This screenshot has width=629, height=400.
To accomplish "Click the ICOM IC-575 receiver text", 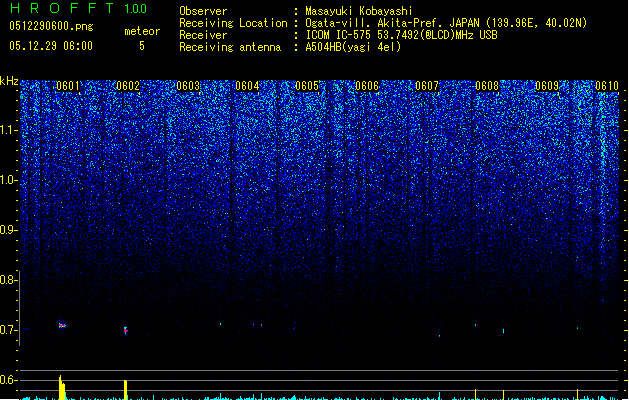I will click(x=401, y=35).
